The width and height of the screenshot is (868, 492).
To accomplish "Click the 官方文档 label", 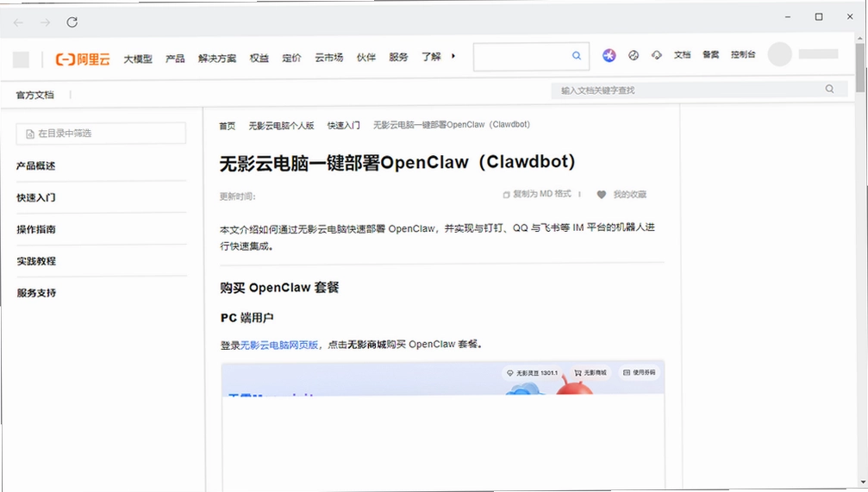I will [34, 95].
